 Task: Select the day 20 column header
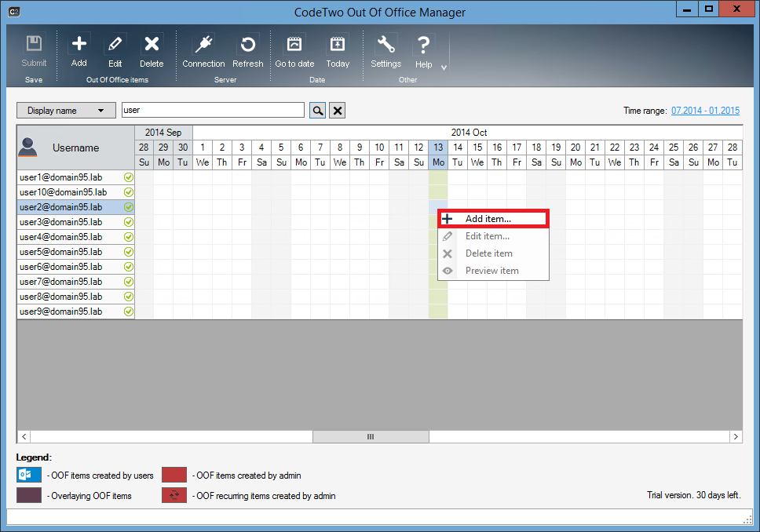pos(575,148)
